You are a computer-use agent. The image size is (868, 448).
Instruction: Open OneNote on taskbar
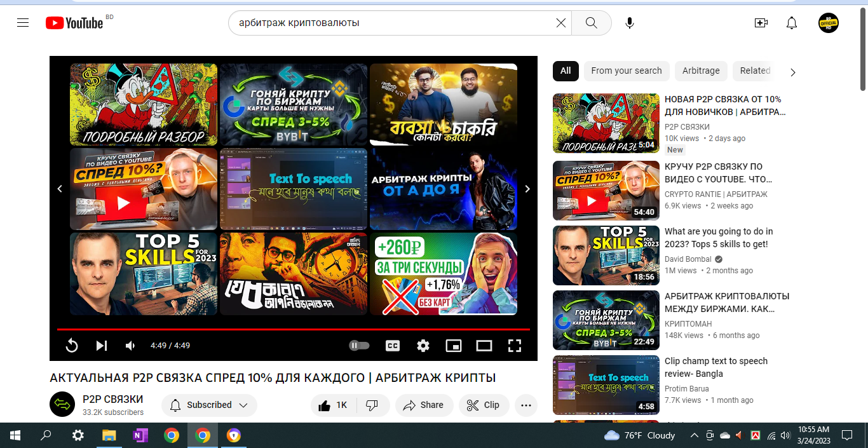140,435
